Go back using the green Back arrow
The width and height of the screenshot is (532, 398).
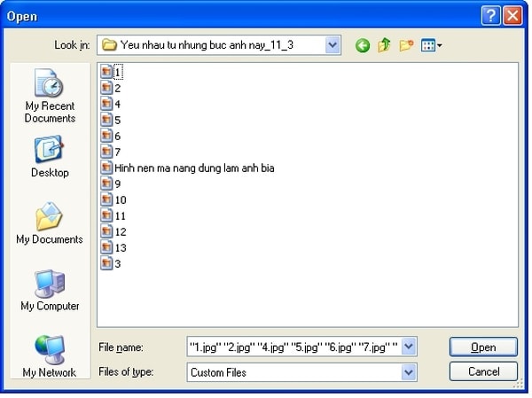363,45
